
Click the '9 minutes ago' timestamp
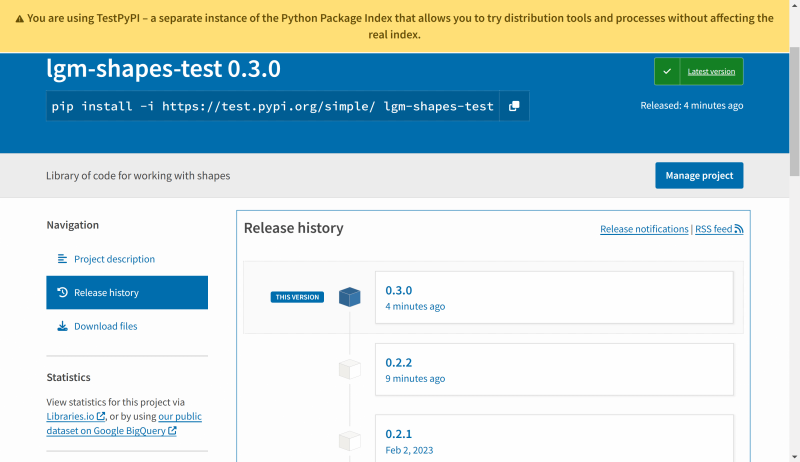click(415, 378)
